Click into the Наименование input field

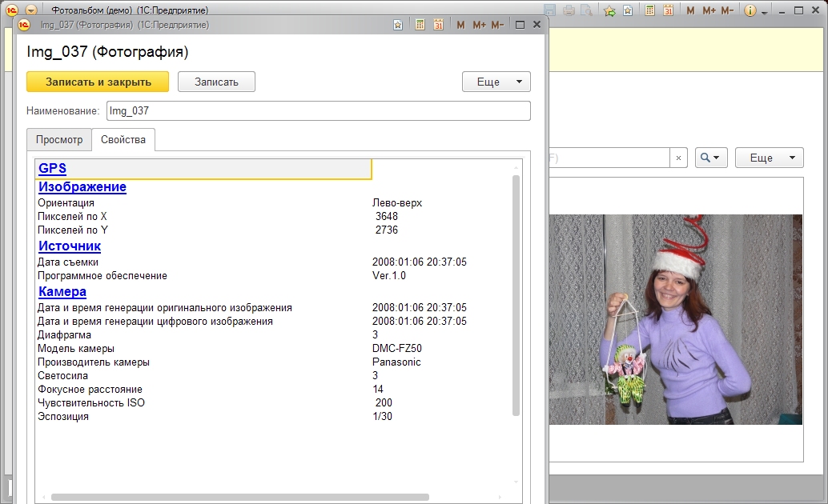point(318,110)
